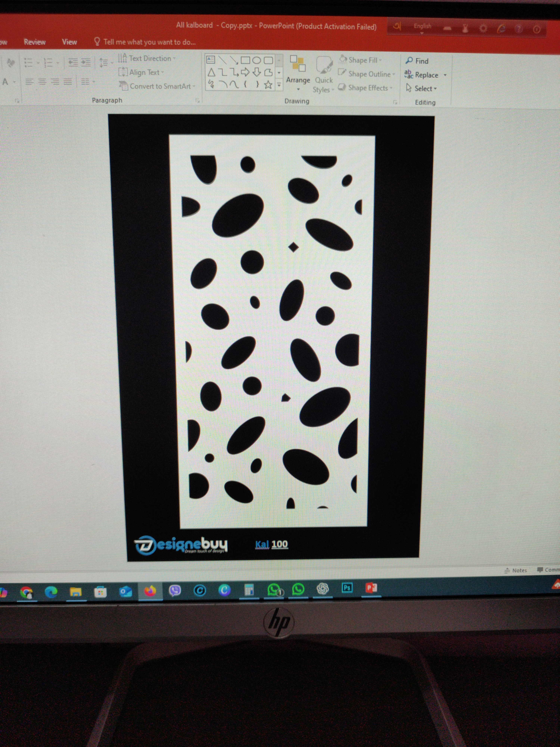Open PowerPoint from the taskbar
This screenshot has width=560, height=747.
click(371, 588)
